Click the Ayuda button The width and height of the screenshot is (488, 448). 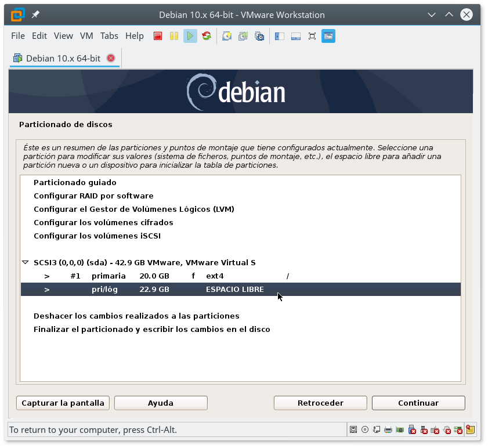click(161, 403)
